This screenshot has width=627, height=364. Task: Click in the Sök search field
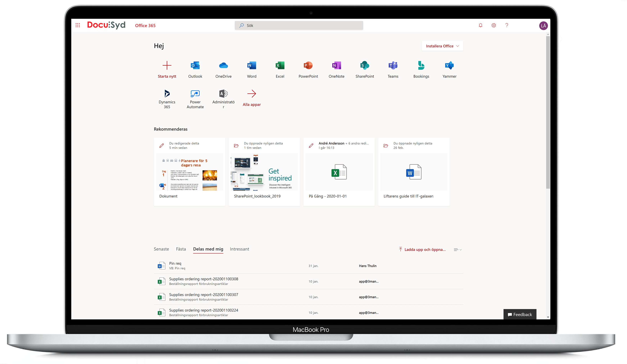(299, 25)
